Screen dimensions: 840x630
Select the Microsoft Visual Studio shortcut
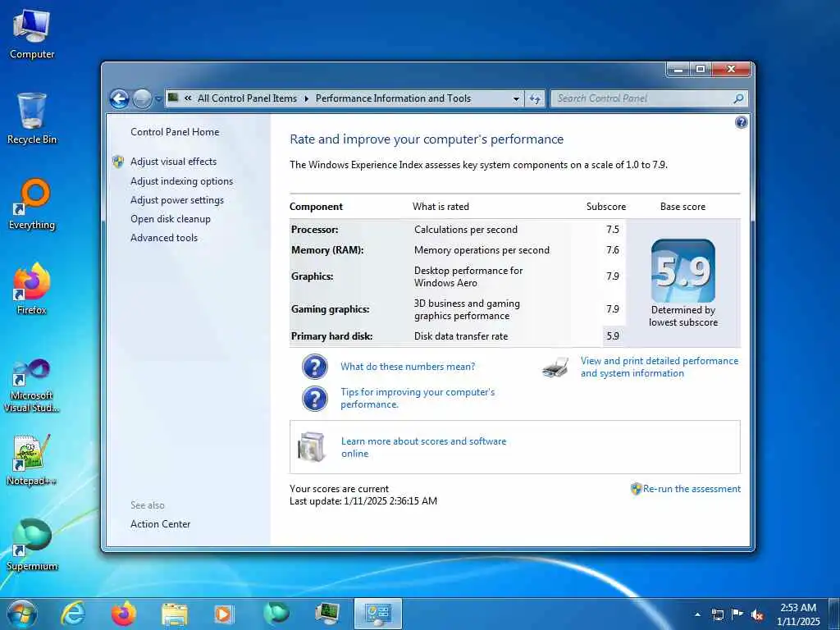(32, 386)
